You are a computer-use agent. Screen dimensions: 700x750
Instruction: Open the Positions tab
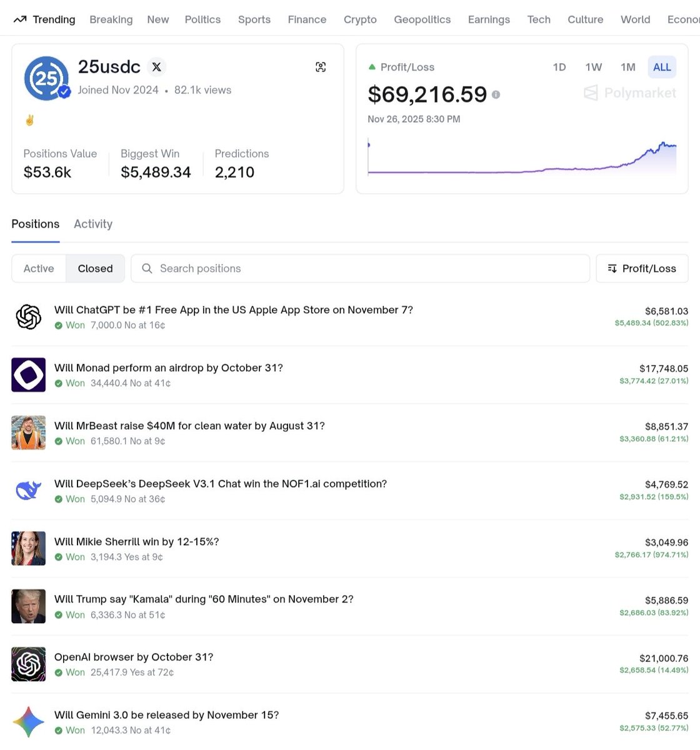click(36, 224)
